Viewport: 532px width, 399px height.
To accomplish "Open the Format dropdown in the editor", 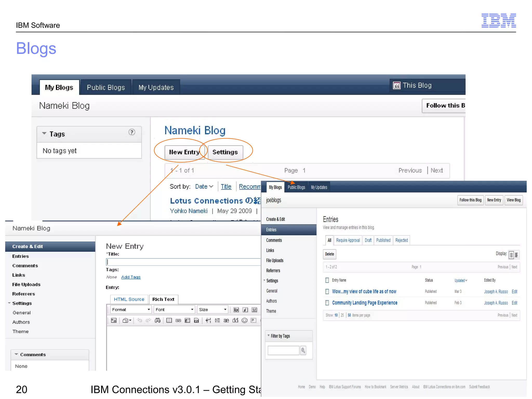I will [x=131, y=310].
